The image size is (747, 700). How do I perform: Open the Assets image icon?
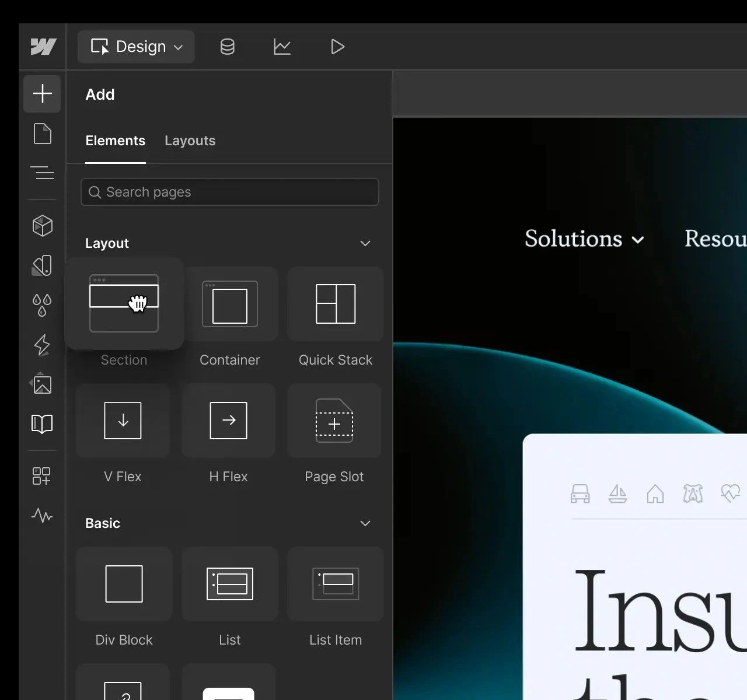click(42, 384)
